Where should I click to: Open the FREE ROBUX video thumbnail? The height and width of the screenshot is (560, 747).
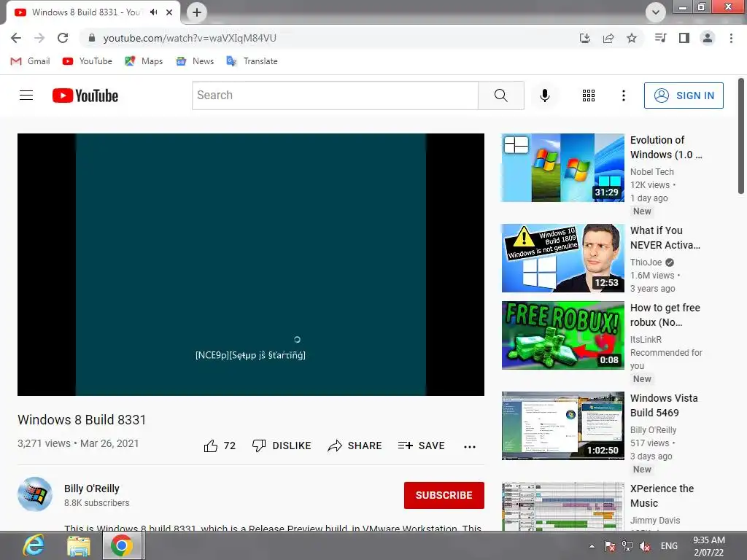tap(562, 335)
